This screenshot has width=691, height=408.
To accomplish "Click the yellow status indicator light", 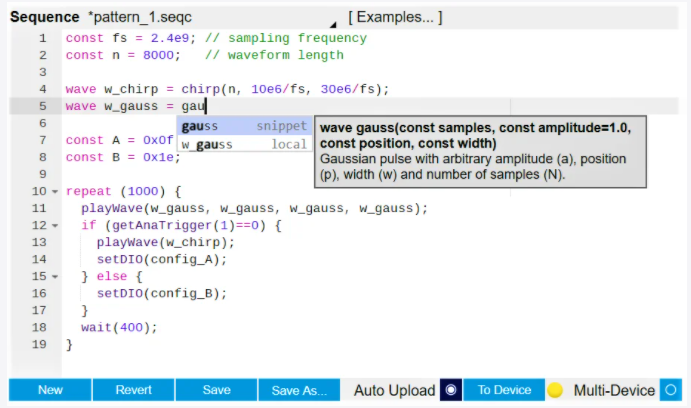I will click(555, 390).
